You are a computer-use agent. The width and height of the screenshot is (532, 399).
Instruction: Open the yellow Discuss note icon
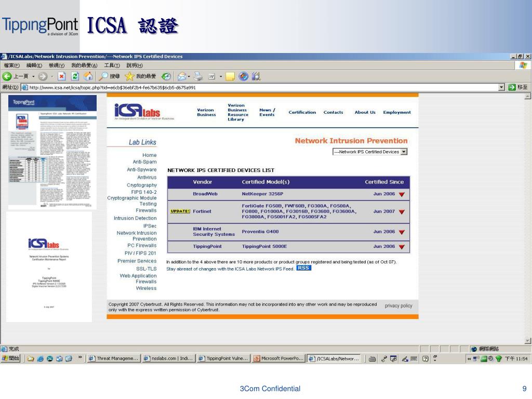(x=230, y=76)
